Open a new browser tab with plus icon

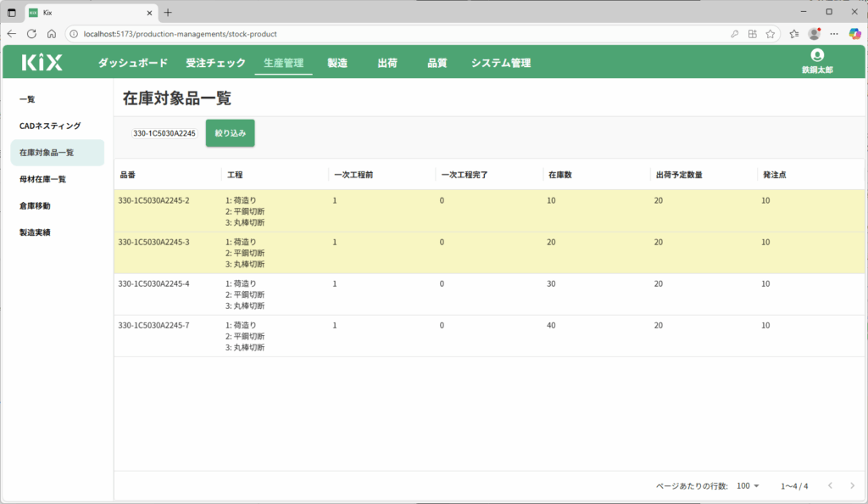click(x=168, y=12)
